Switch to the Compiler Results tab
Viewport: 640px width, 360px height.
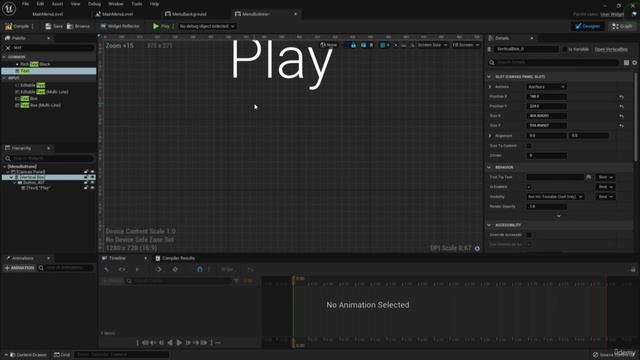click(175, 258)
